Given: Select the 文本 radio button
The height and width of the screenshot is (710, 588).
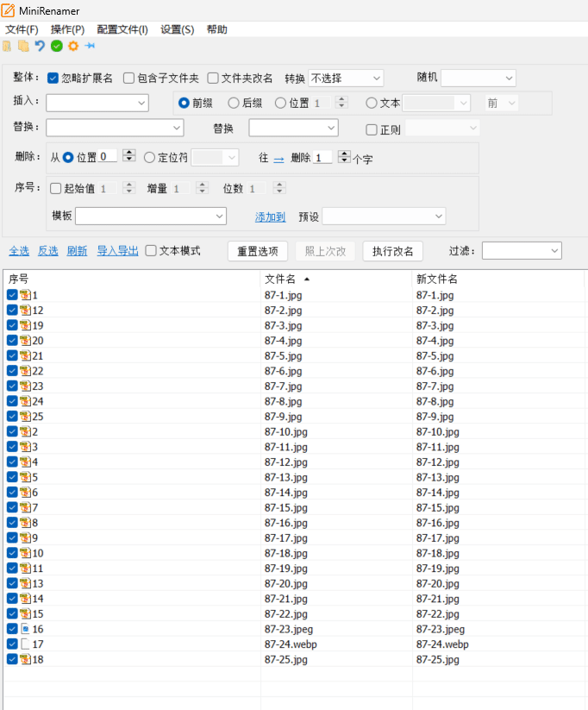Looking at the screenshot, I should [x=372, y=104].
